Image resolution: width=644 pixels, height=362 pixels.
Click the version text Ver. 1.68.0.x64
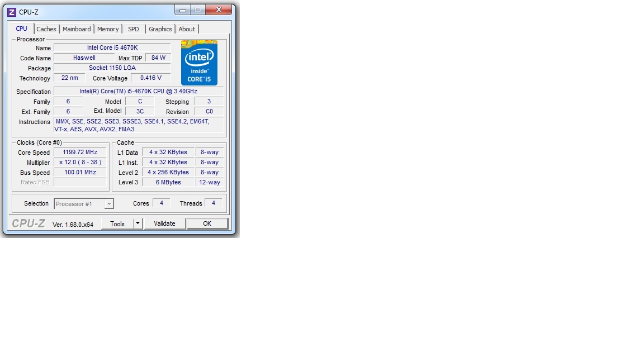73,225
